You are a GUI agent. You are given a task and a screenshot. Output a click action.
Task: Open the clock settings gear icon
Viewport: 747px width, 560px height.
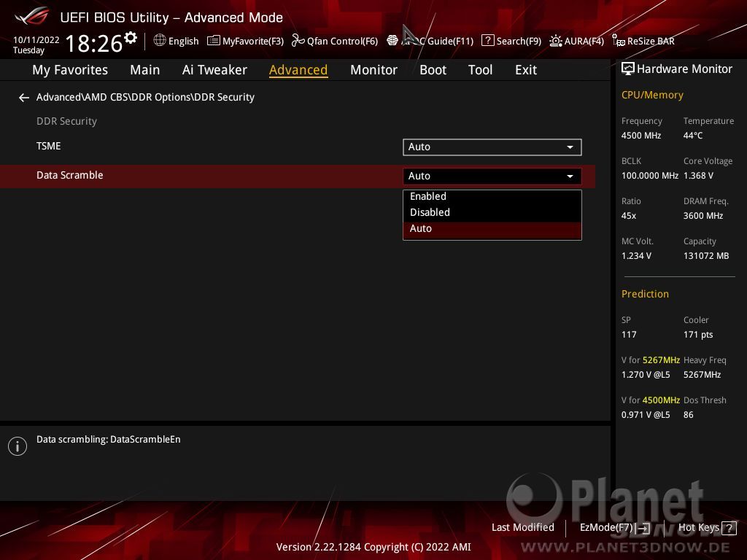click(x=131, y=38)
